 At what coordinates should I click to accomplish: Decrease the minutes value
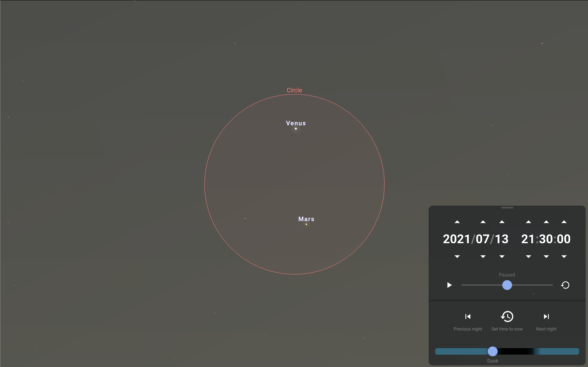tap(546, 256)
